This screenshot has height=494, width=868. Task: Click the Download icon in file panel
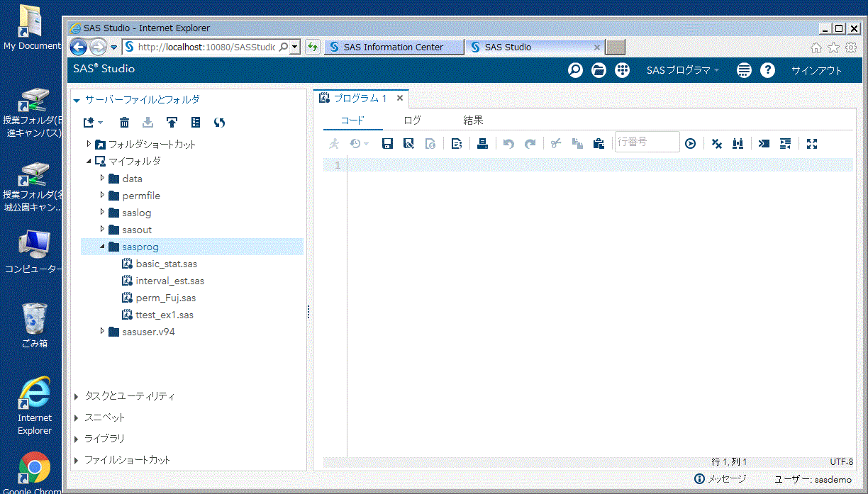[148, 122]
